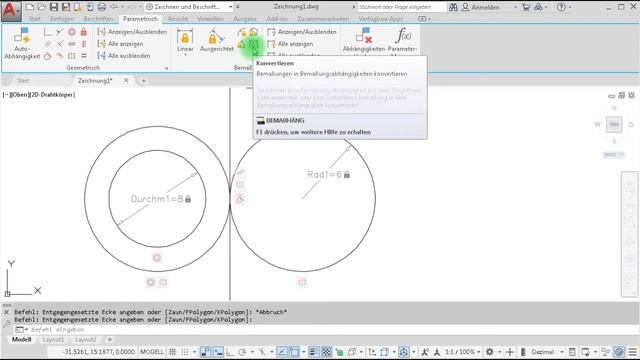Expand the quick access toolbar customize arrow

pyautogui.click(x=238, y=7)
